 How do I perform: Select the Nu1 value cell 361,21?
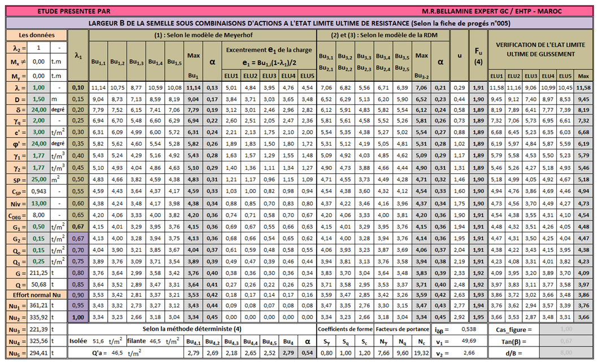tap(38, 305)
